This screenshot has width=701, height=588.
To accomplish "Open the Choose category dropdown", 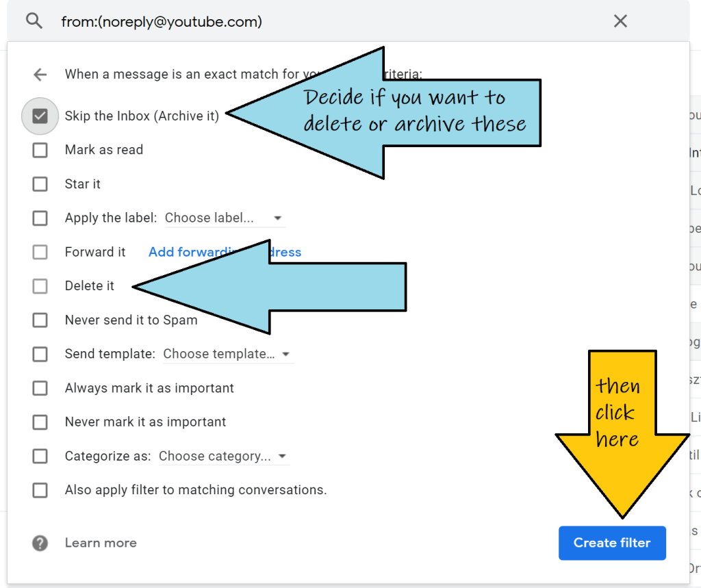I will pos(222,457).
